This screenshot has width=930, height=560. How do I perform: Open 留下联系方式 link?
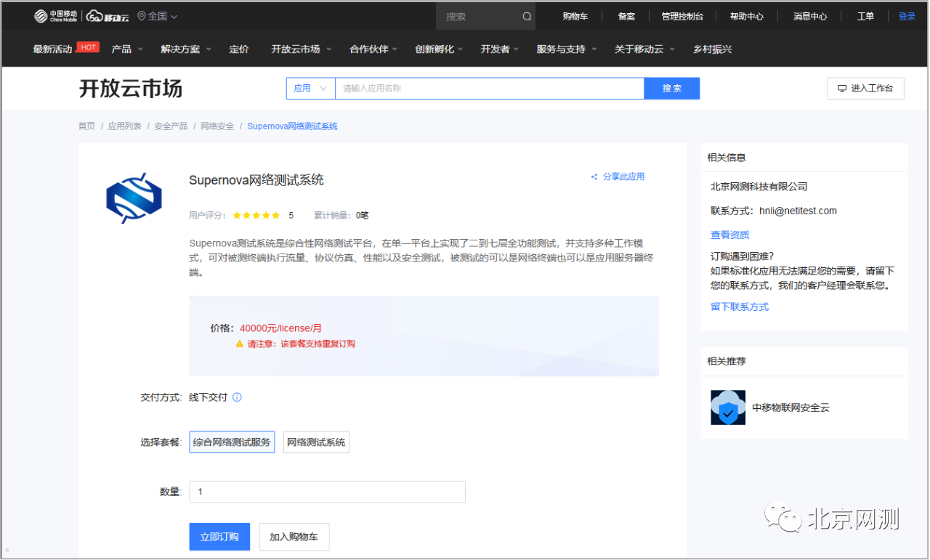[x=740, y=307]
